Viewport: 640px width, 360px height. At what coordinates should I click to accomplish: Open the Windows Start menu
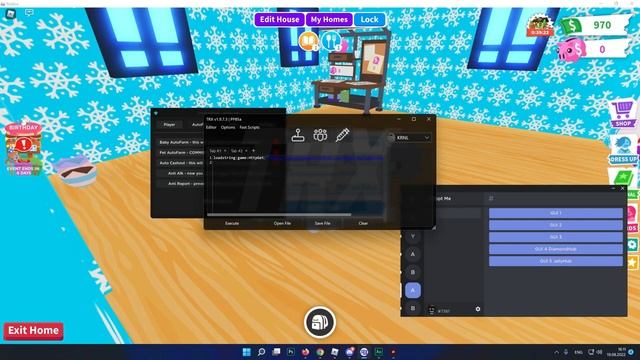point(247,352)
